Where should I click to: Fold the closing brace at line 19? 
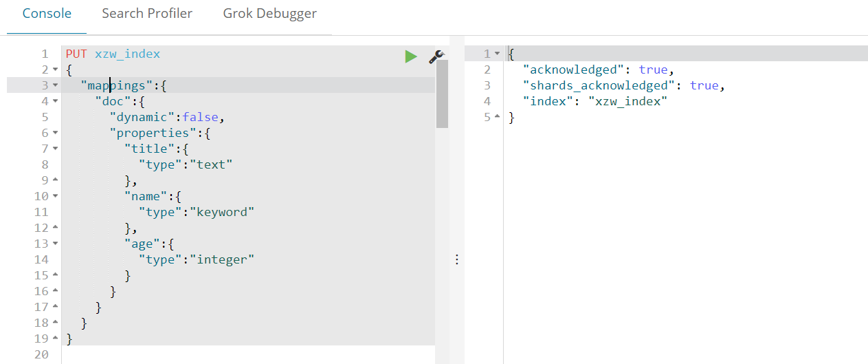(x=55, y=339)
